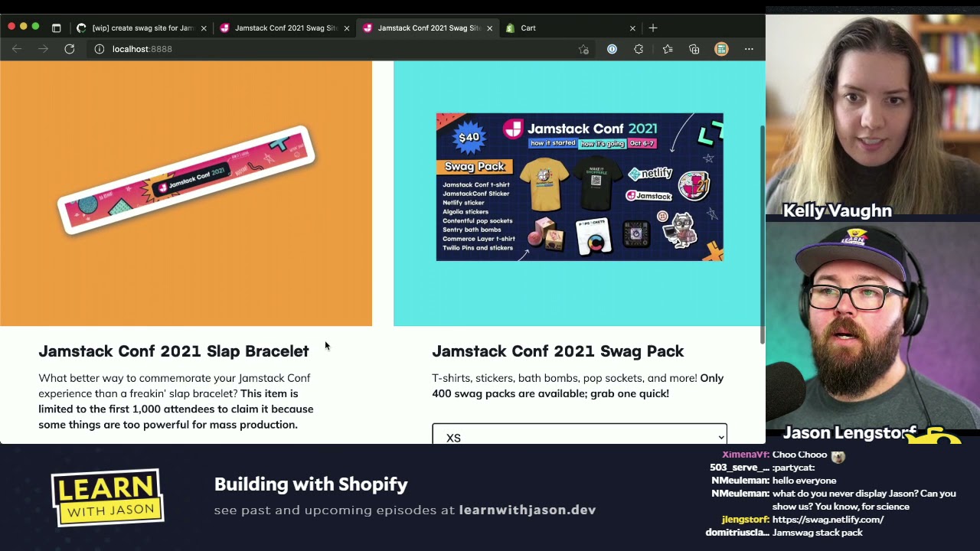Open the Collections icon in the toolbar
This screenshot has width=980, height=551.
[x=694, y=49]
